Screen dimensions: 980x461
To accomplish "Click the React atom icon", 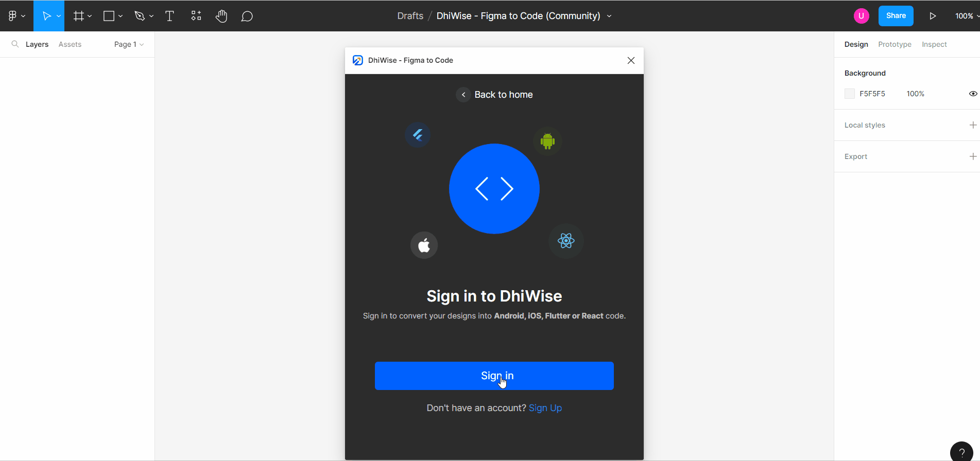I will [566, 241].
